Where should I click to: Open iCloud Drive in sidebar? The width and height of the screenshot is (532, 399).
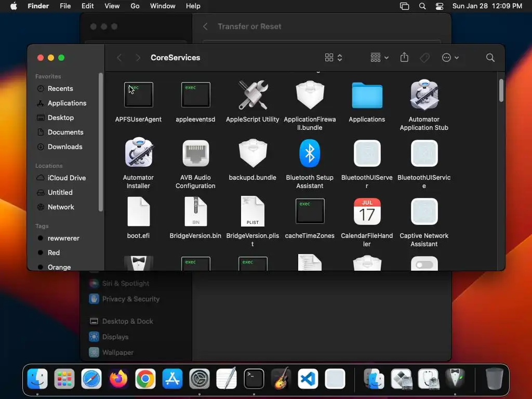click(67, 178)
